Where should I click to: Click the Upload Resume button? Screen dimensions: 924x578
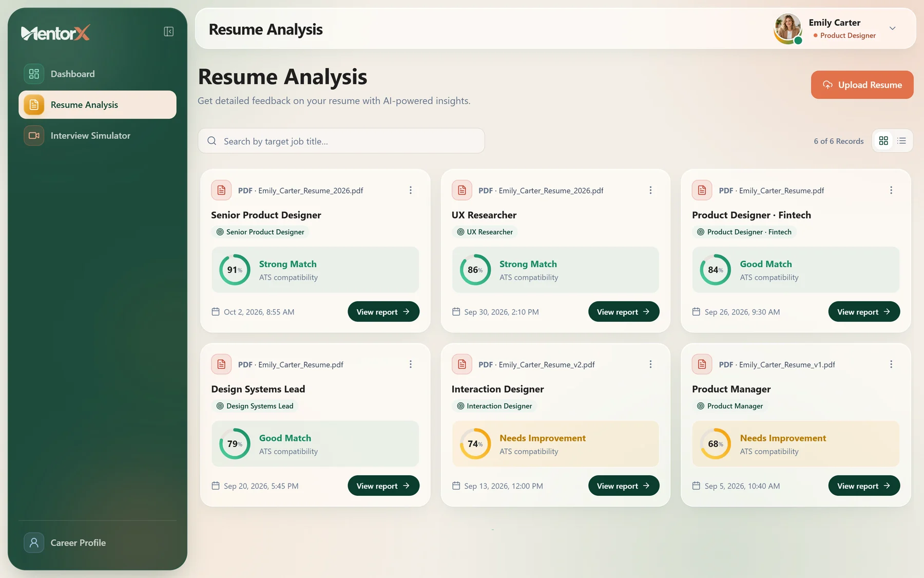862,85
